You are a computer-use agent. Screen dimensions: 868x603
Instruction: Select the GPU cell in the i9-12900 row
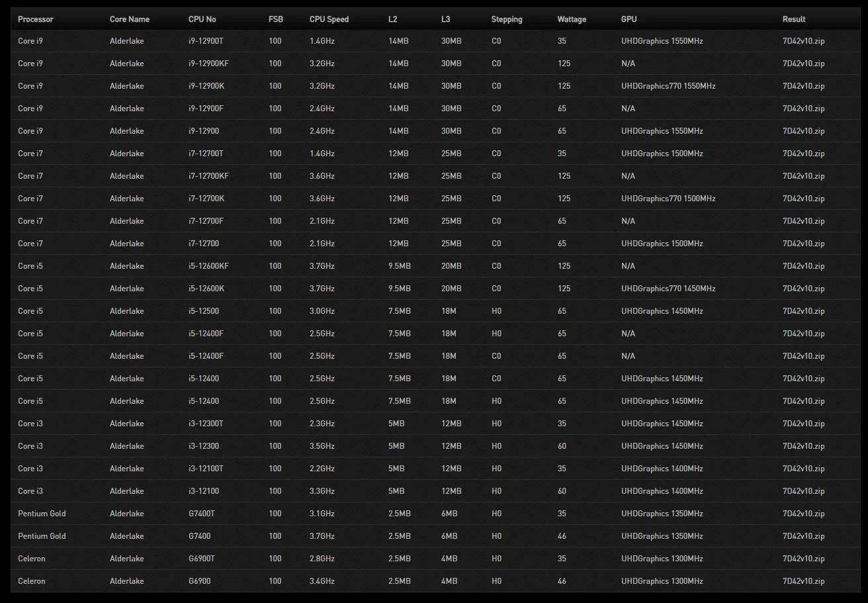(662, 131)
